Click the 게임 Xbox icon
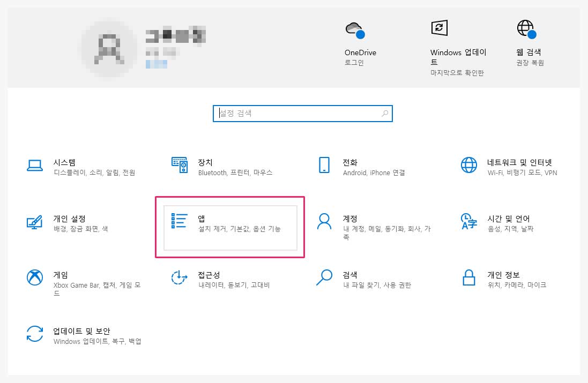 (35, 277)
